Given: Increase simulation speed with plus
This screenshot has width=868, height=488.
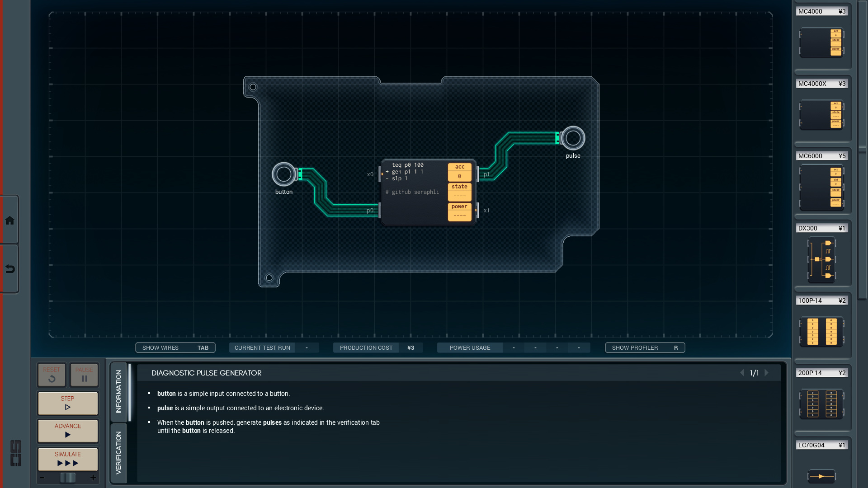Looking at the screenshot, I should coord(93,478).
